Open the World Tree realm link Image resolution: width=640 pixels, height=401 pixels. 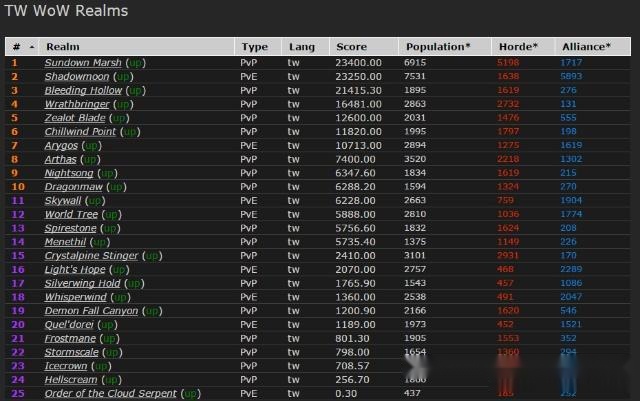(x=71, y=214)
